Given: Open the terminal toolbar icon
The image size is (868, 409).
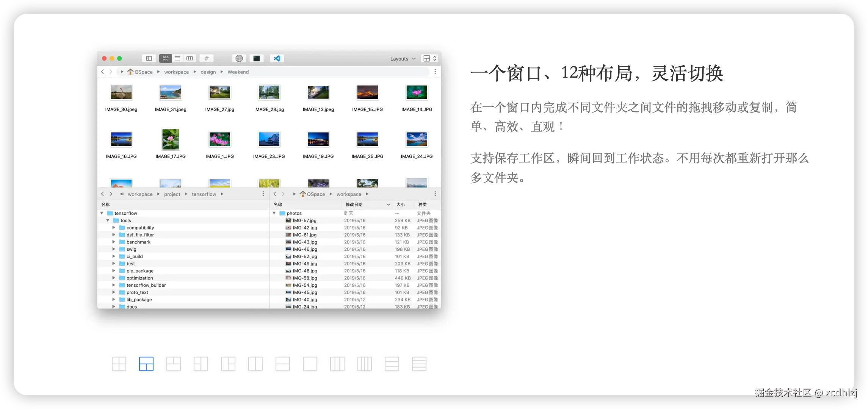Looking at the screenshot, I should [x=257, y=58].
